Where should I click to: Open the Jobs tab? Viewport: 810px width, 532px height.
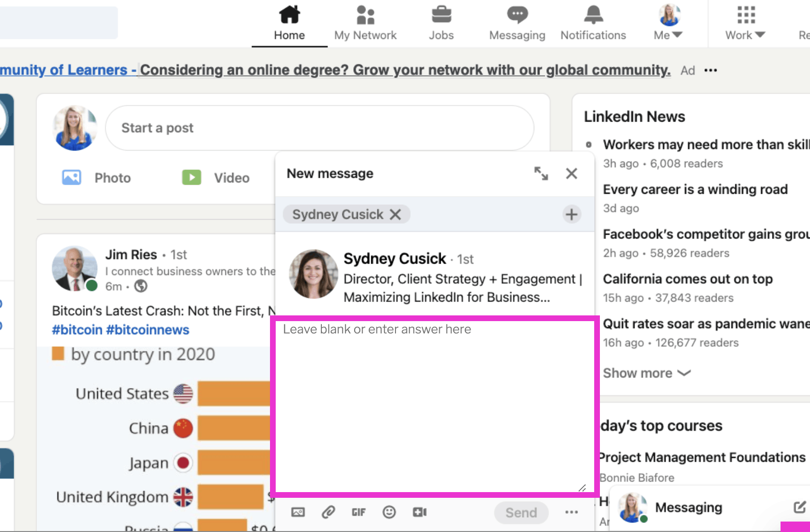tap(441, 23)
